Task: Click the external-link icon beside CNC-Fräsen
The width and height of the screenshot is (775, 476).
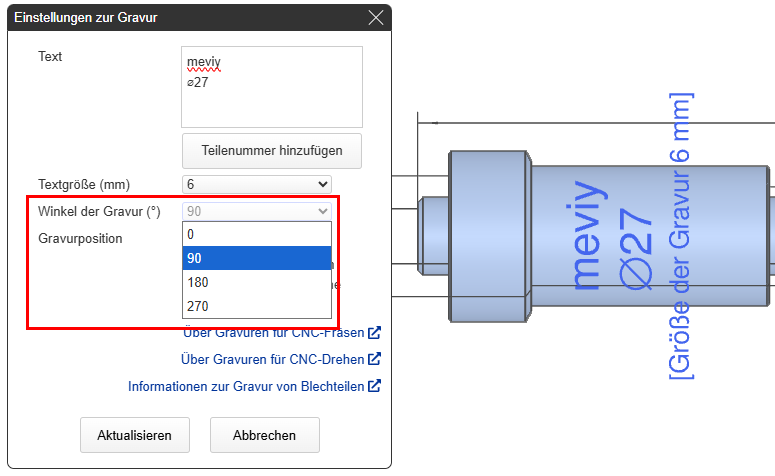Action: point(374,333)
